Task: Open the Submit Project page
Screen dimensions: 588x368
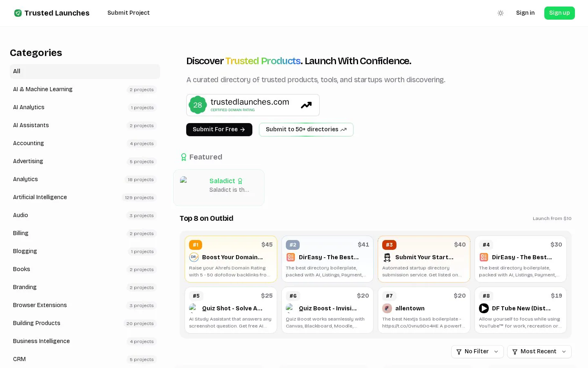Action: point(128,13)
